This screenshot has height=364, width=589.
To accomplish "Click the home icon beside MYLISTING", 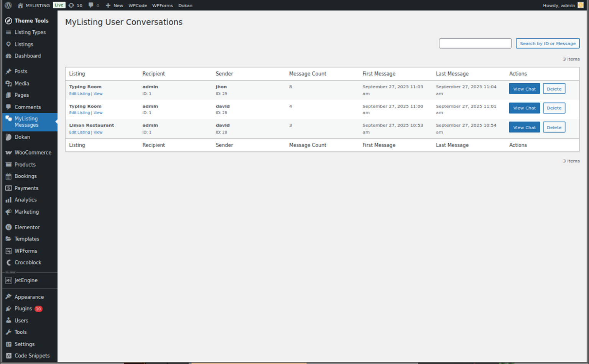I will 20,5.
